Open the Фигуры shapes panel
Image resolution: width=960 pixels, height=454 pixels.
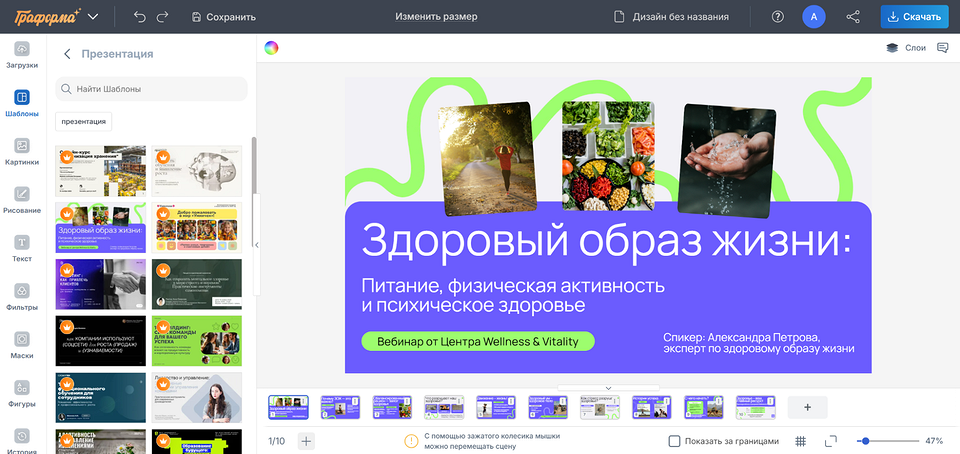22,393
